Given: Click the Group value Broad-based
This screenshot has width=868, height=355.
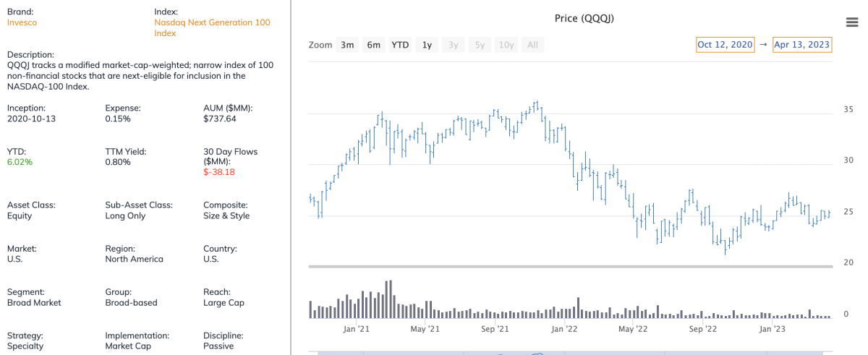Looking at the screenshot, I should click(x=131, y=302).
